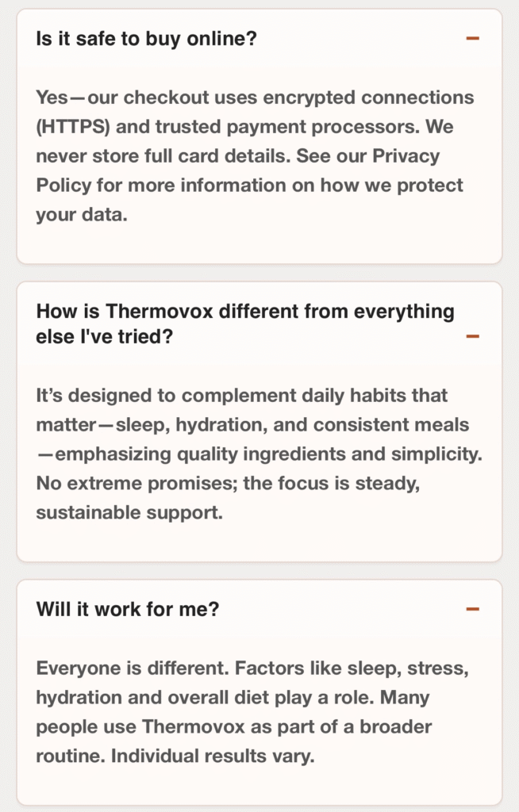The width and height of the screenshot is (519, 812).
Task: Collapse the "Is it safe to buy online?" minus icon
Action: (x=472, y=38)
